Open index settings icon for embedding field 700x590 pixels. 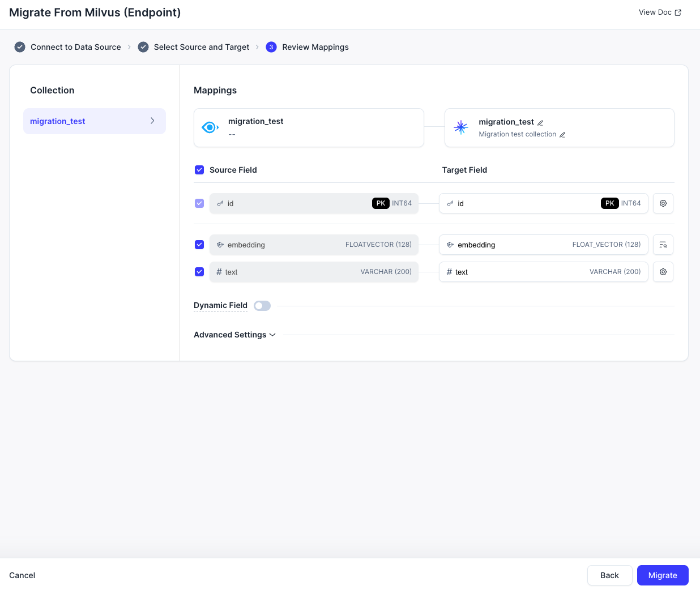663,245
